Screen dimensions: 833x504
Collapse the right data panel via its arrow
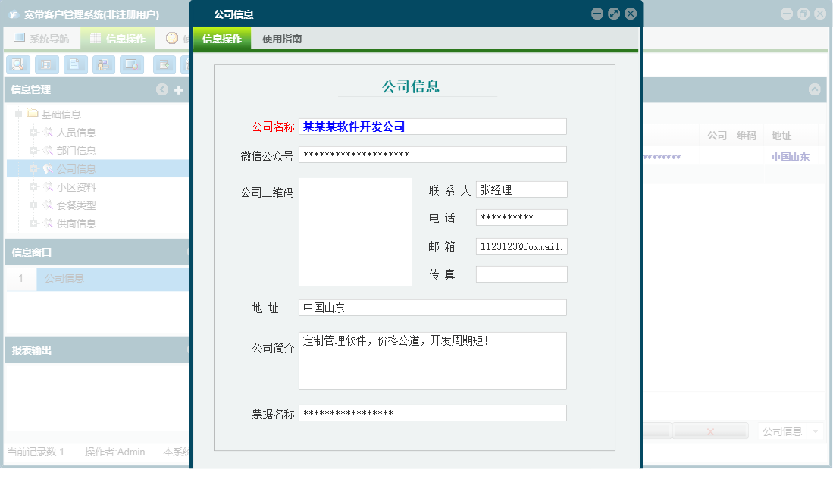(x=815, y=89)
